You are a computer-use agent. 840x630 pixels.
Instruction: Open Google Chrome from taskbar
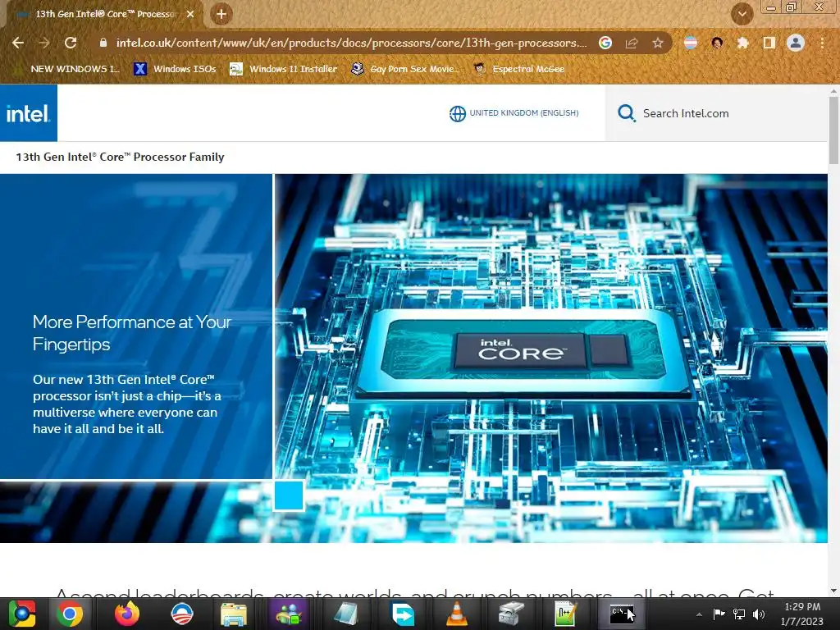coord(70,614)
